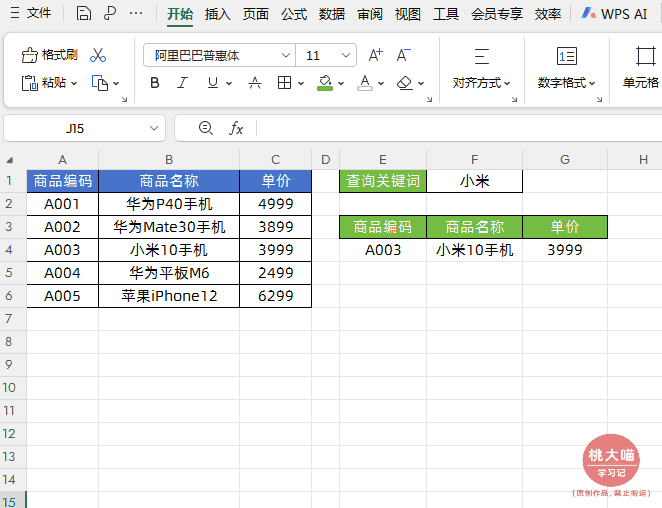The height and width of the screenshot is (508, 662).
Task: Switch to the 数据 tab
Action: 332,14
